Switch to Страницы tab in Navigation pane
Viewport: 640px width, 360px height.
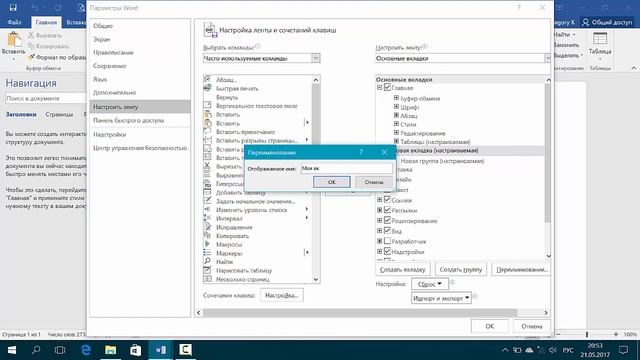(59, 114)
